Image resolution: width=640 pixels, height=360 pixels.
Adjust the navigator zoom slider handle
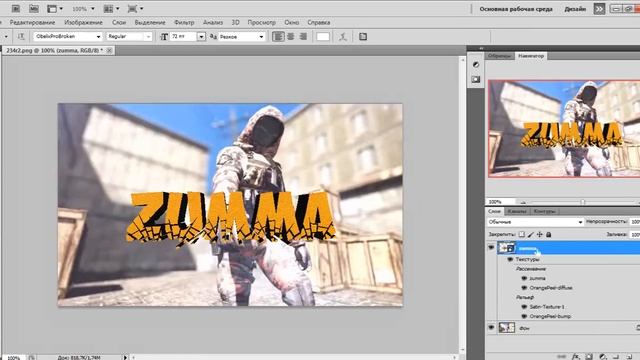click(x=583, y=202)
